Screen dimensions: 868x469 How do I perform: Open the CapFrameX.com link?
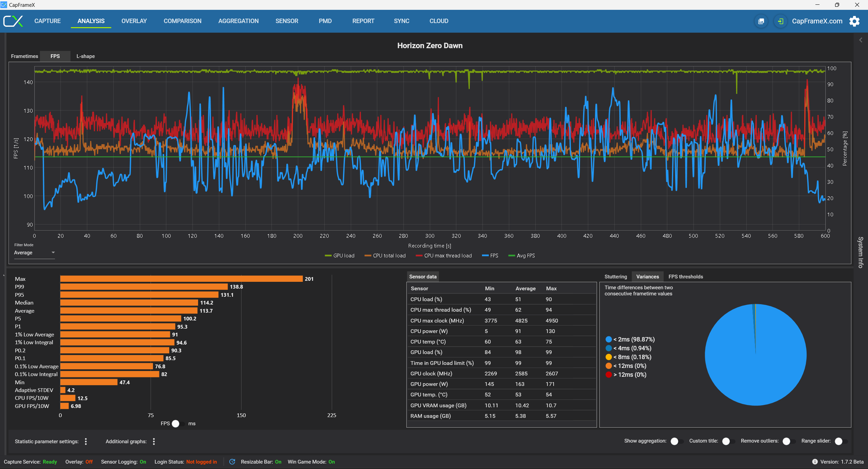pyautogui.click(x=817, y=21)
